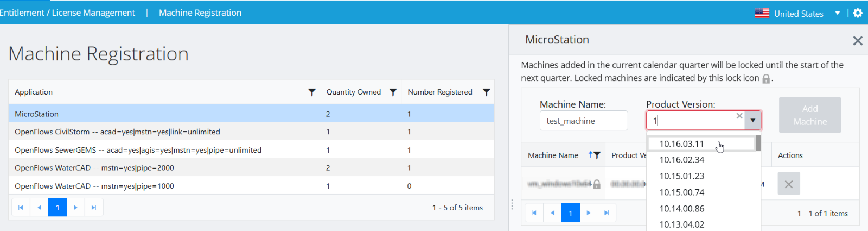Click the panel splitter handle dots
The image size is (868, 231).
tap(512, 204)
